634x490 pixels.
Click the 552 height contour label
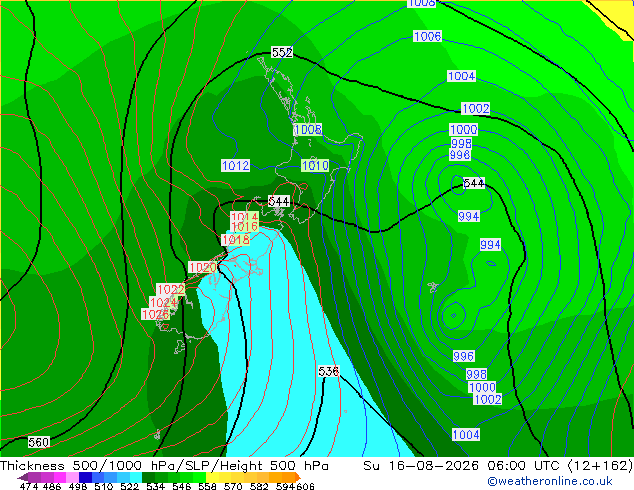click(282, 53)
